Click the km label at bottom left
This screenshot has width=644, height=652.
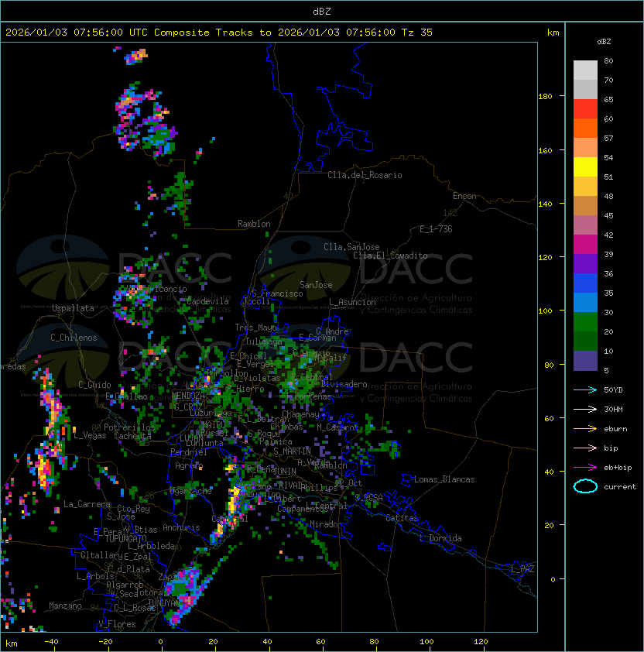(x=12, y=643)
